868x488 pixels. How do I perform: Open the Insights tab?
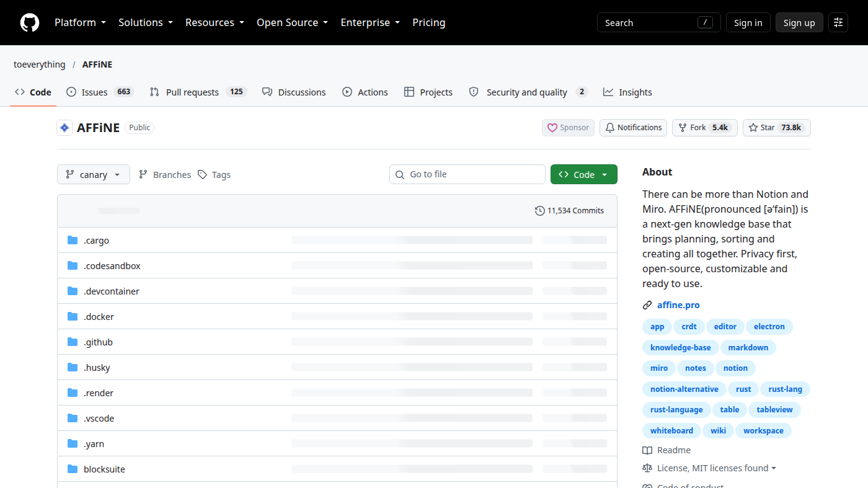627,92
